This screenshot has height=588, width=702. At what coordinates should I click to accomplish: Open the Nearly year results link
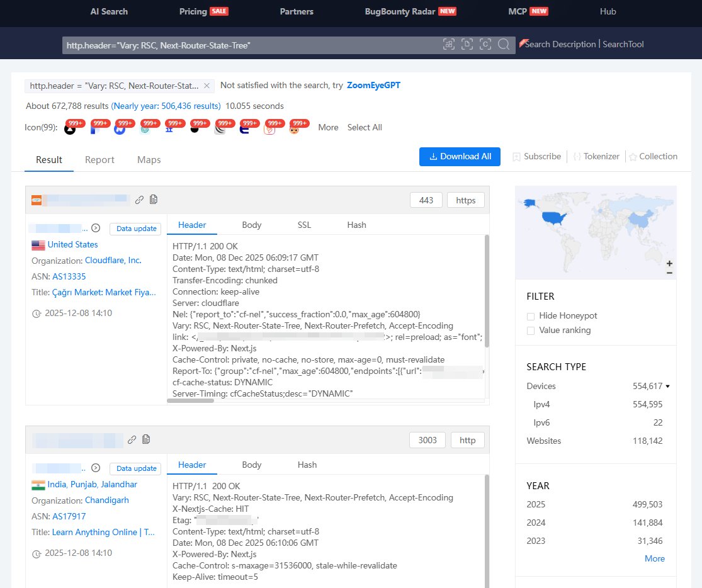point(166,106)
